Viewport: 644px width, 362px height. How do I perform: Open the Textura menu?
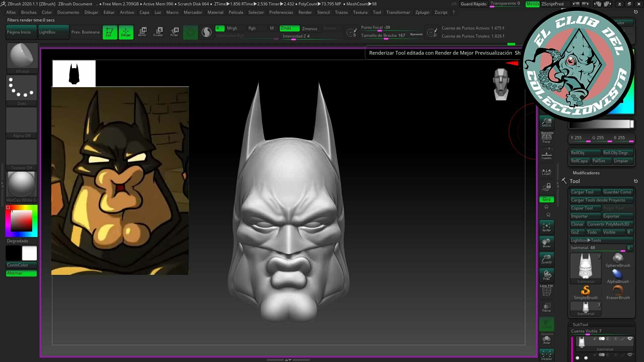click(x=360, y=12)
